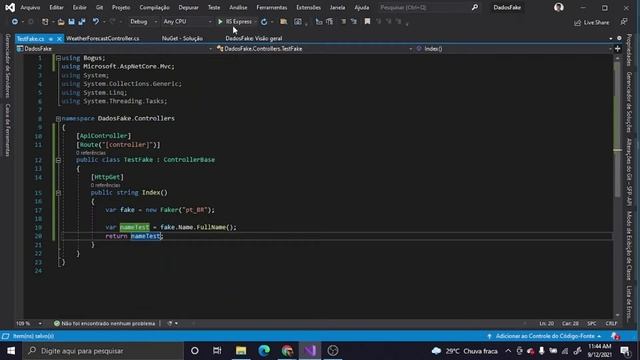Show hidden system tray icons
640x360 pixels.
pos(508,351)
